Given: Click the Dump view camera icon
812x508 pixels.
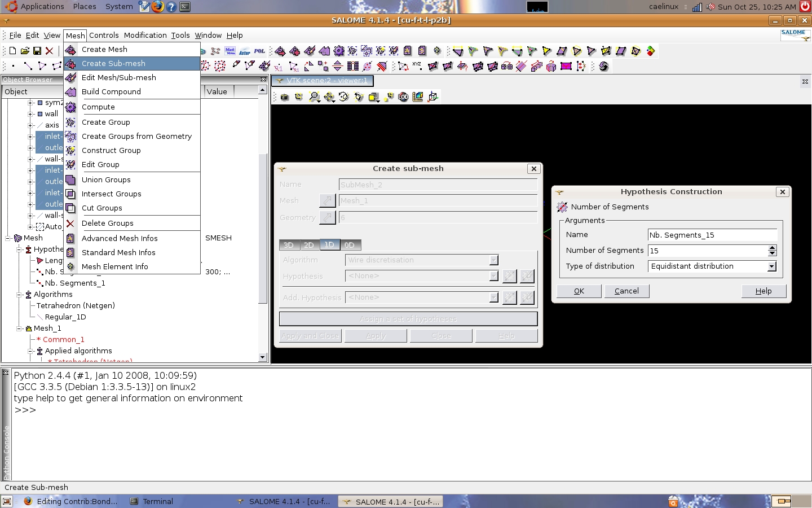Looking at the screenshot, I should click(x=285, y=97).
